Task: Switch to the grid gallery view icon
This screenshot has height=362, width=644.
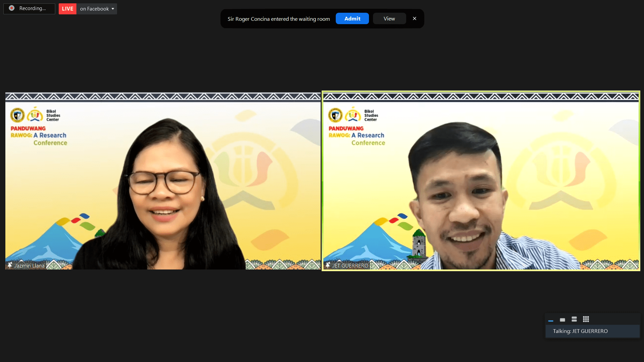Action: point(586,319)
